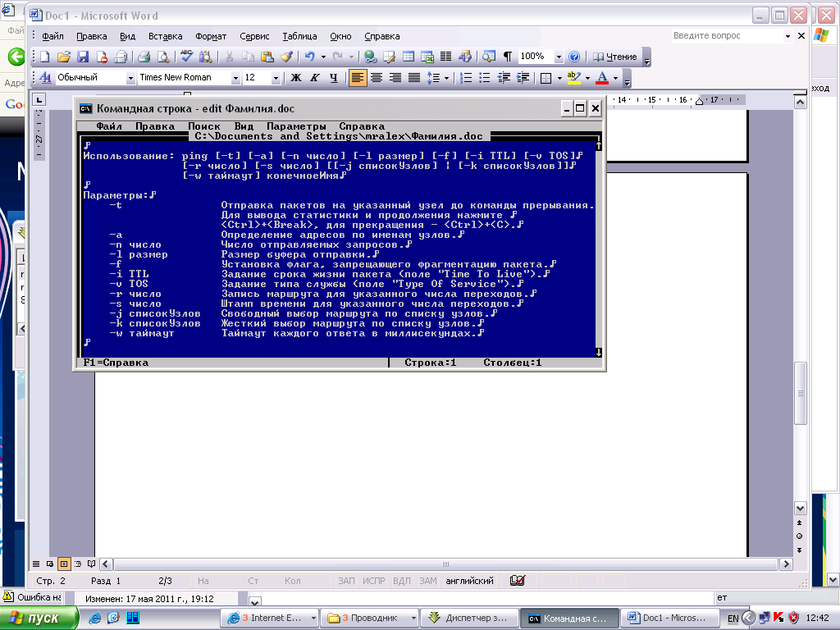Expand the line spacing dropdown arrow
Screen dimensions: 840x630
[x=446, y=78]
